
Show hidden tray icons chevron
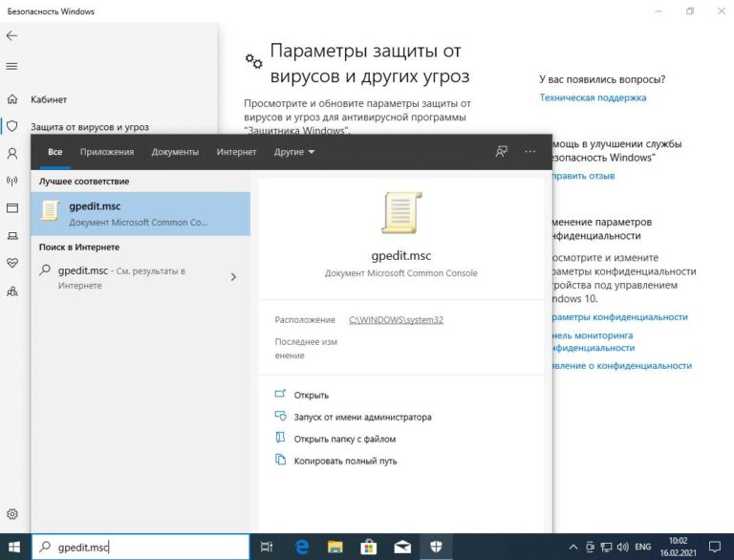[x=573, y=547]
